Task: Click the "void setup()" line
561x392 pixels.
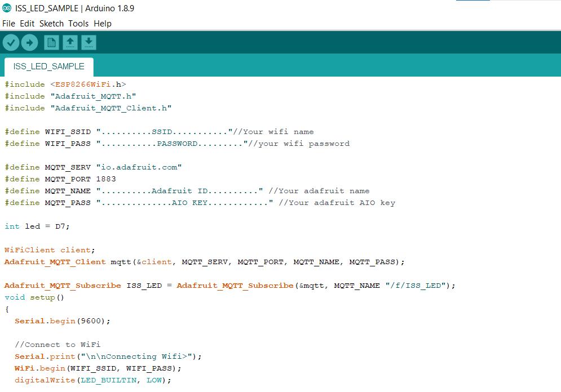Action: click(34, 297)
